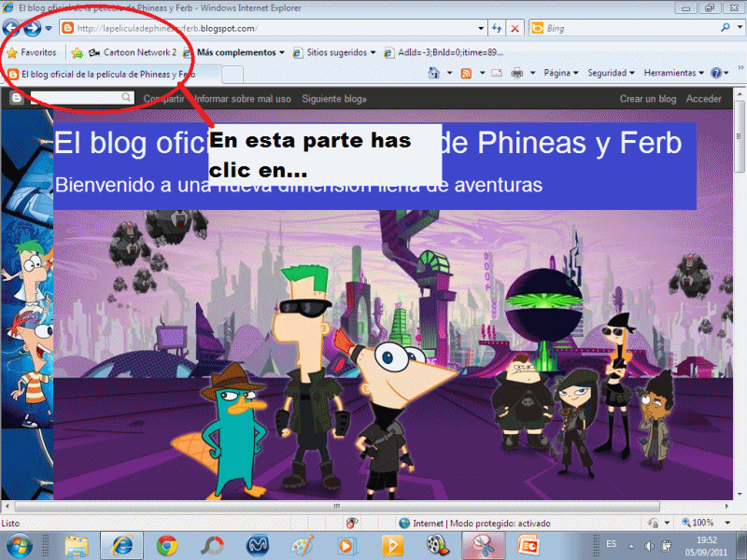Expand the feeds dropdown arrow

tap(482, 74)
